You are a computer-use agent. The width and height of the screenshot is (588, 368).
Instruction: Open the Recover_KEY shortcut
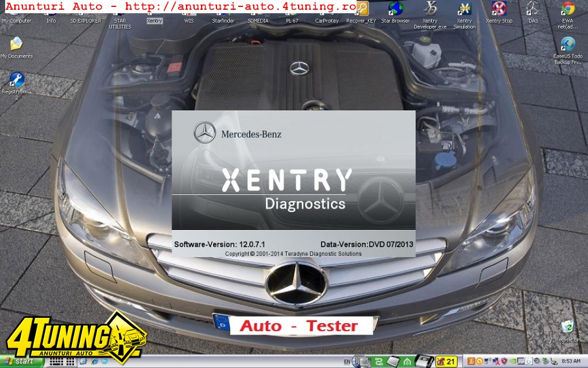[361, 13]
